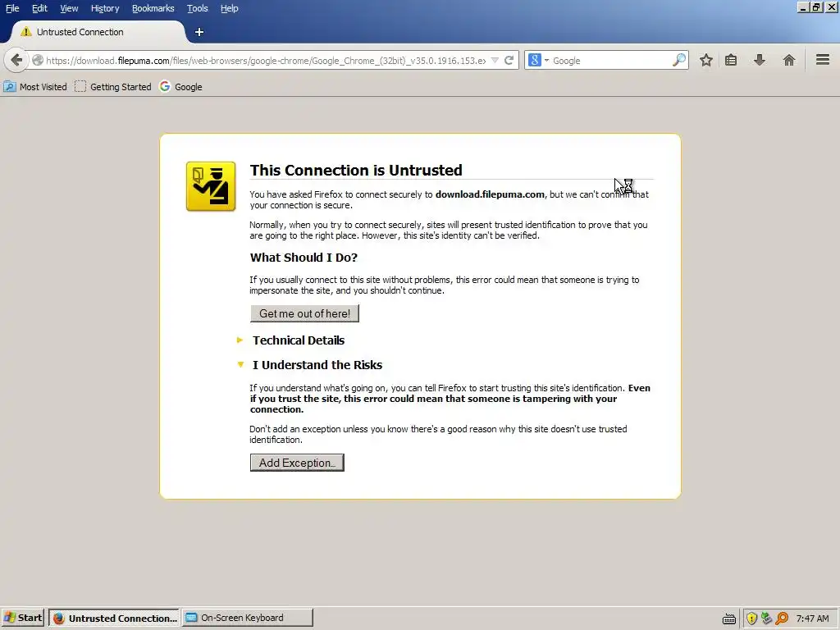
Task: Open the Windows Start menu
Action: coord(23,618)
